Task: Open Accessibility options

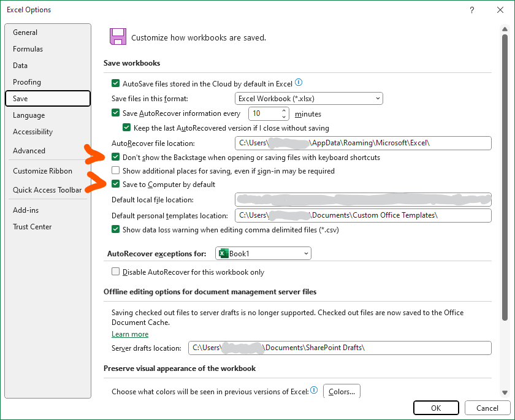Action: tap(48, 132)
